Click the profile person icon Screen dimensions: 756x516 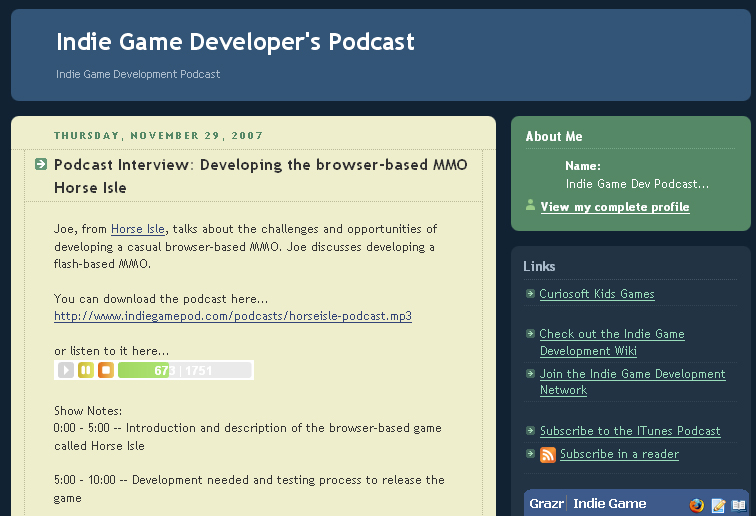click(x=530, y=205)
